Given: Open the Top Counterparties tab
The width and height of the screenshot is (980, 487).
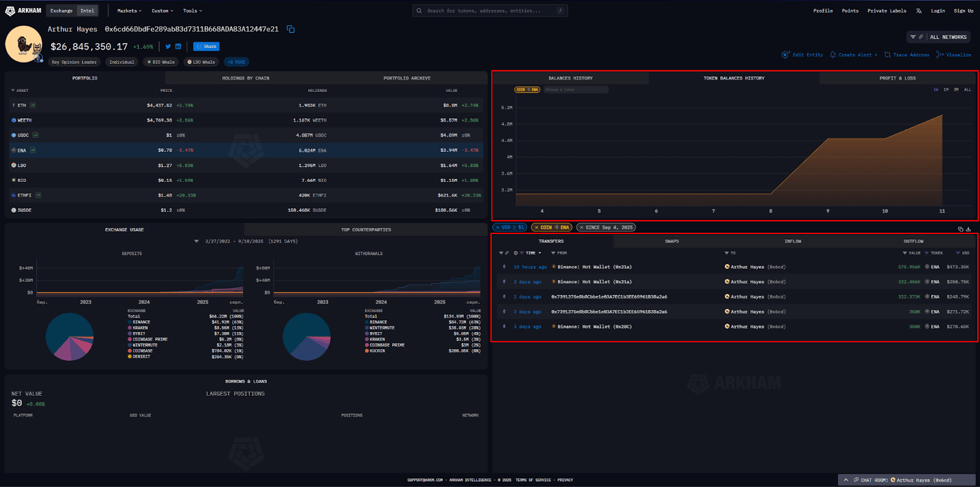Looking at the screenshot, I should point(366,230).
